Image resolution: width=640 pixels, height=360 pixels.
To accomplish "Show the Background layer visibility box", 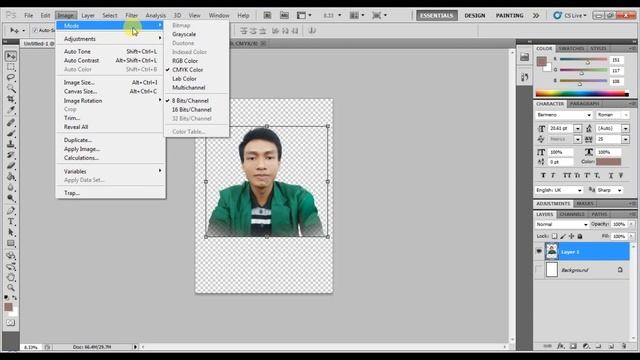I will click(x=539, y=269).
